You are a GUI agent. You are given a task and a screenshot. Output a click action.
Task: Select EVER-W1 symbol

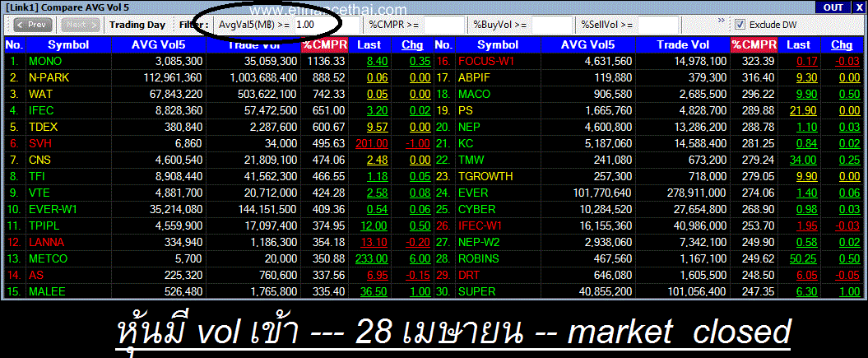54,209
